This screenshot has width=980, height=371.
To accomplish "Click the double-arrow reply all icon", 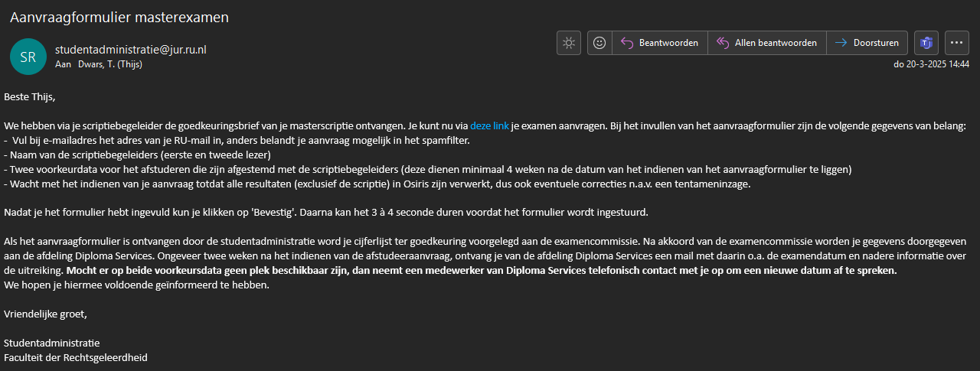I will pyautogui.click(x=722, y=43).
